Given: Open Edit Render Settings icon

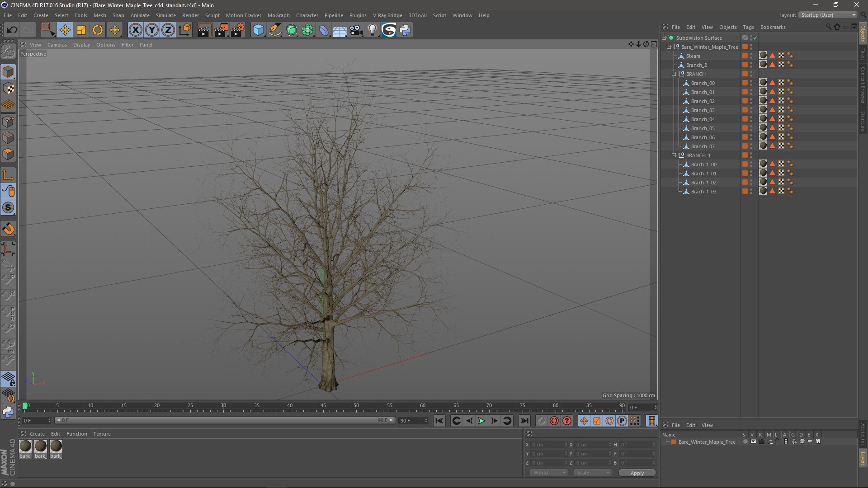Looking at the screenshot, I should [x=237, y=30].
